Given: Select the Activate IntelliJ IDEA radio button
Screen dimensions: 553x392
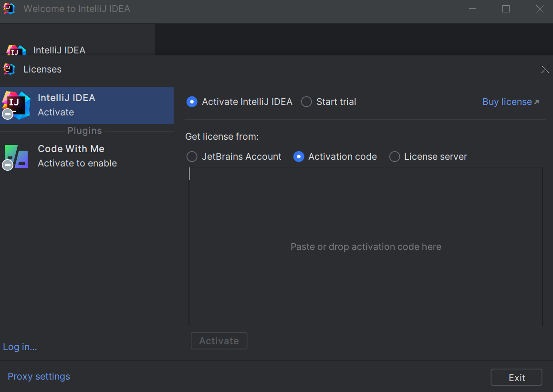Looking at the screenshot, I should [x=192, y=102].
